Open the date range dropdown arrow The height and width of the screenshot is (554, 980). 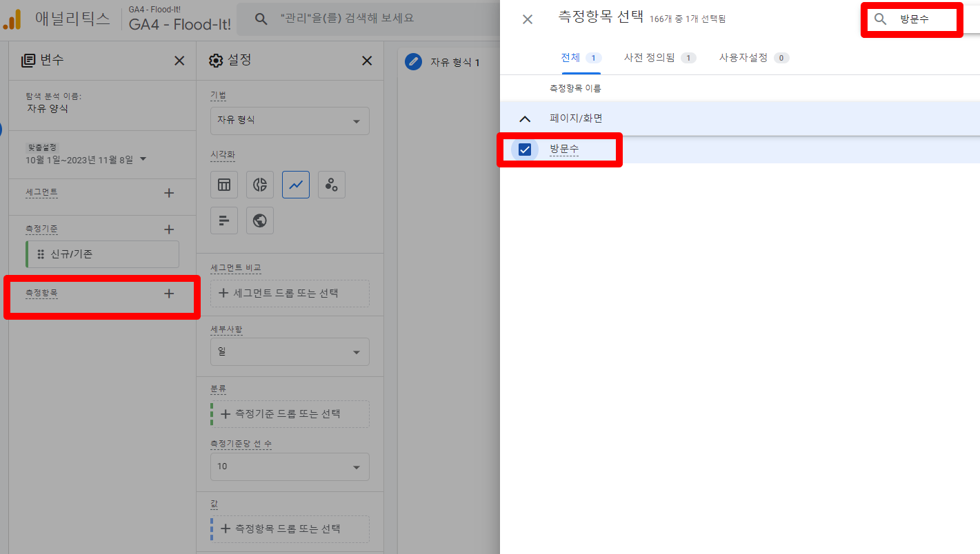(143, 159)
